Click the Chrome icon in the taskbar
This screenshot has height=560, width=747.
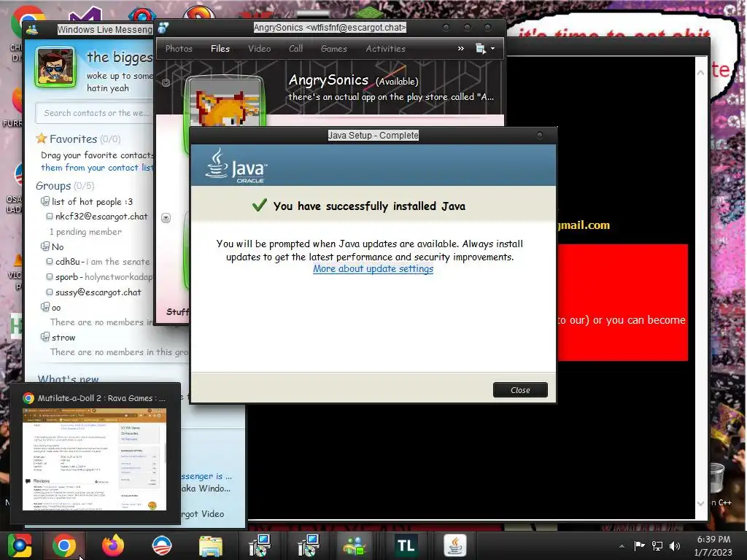click(64, 545)
